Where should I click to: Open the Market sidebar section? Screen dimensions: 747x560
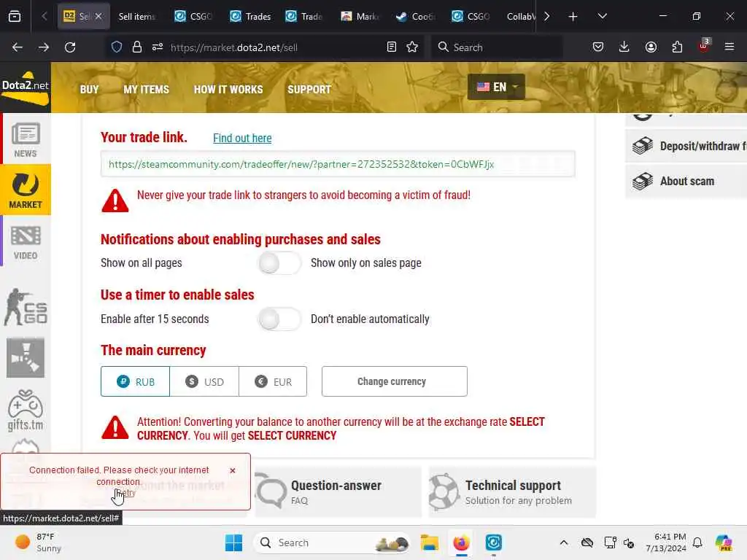pos(26,190)
